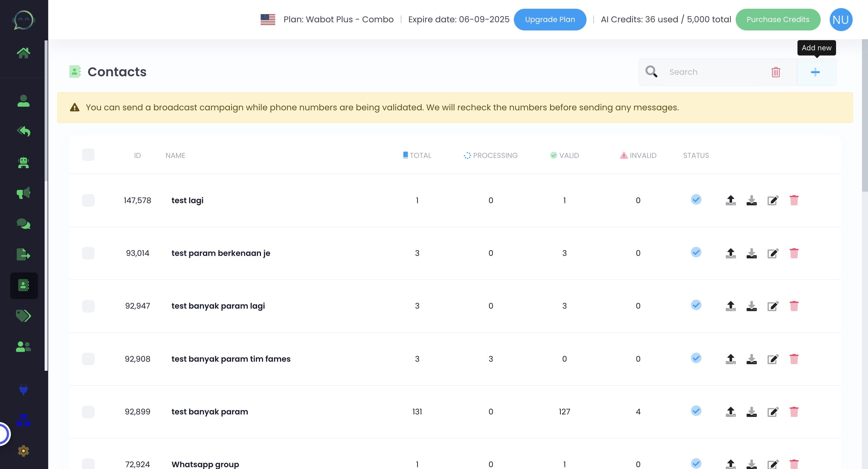Delete the test banyak param lagi list
Viewport: 868px width, 469px height.
[x=794, y=306]
